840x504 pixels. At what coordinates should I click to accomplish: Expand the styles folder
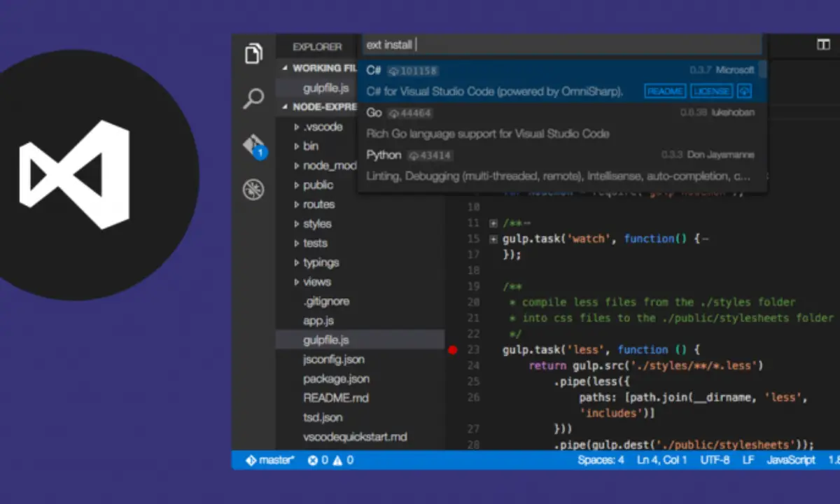(297, 224)
